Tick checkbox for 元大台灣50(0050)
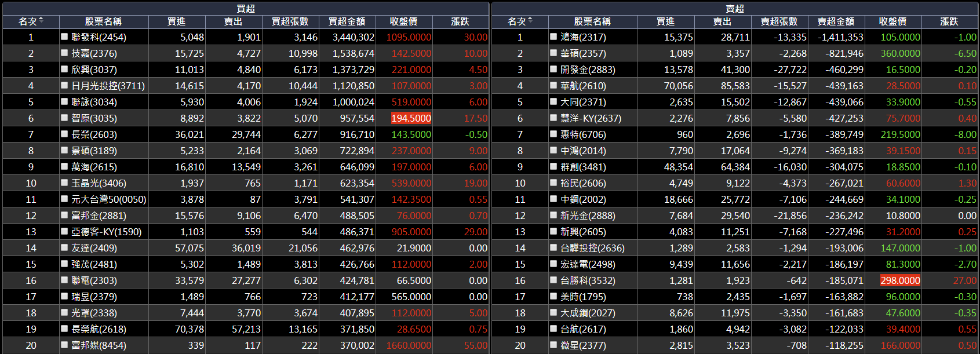 pos(64,199)
